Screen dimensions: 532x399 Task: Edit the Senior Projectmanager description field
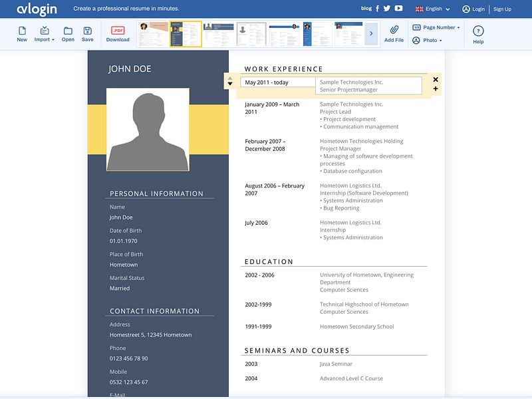pyautogui.click(x=369, y=86)
